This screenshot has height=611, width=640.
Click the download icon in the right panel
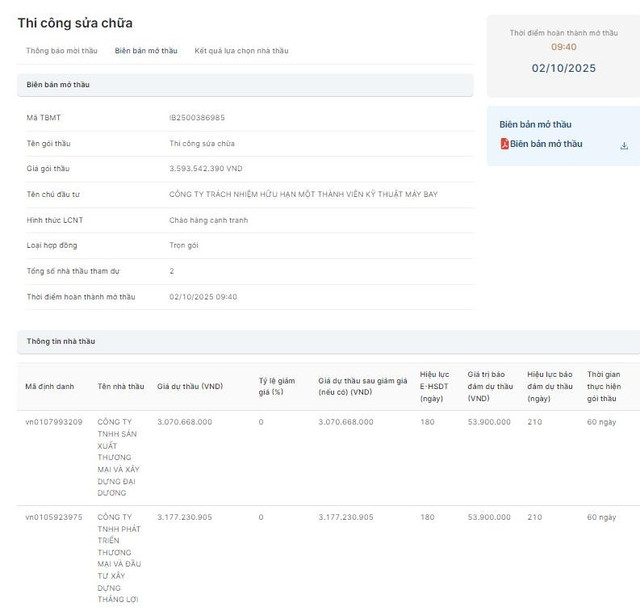click(624, 145)
